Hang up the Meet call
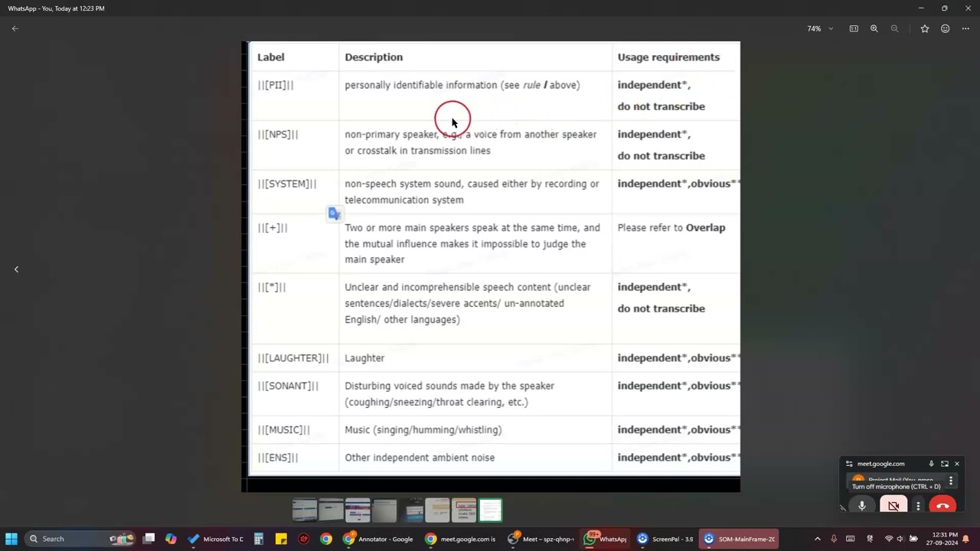The width and height of the screenshot is (980, 551). coord(942,506)
